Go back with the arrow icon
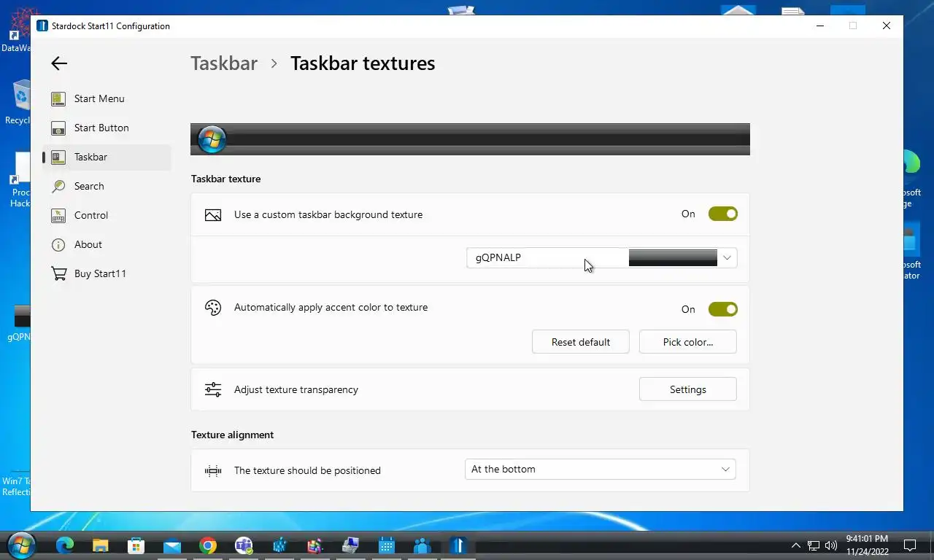Screen dimensions: 934x560 pyautogui.click(x=59, y=63)
